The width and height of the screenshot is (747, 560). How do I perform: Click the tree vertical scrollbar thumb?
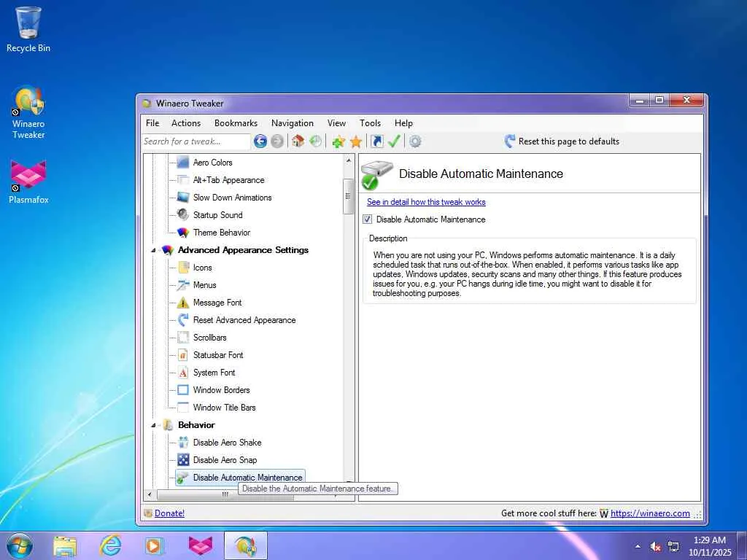(x=348, y=196)
